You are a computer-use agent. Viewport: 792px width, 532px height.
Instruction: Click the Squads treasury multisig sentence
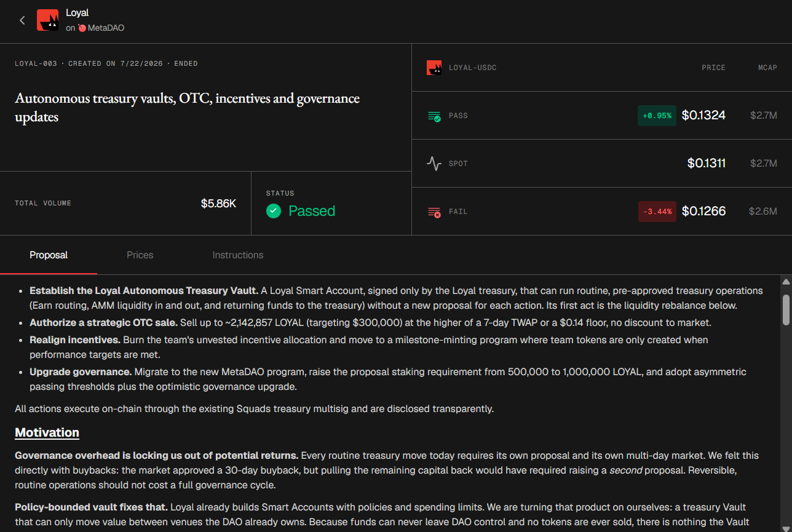click(254, 408)
